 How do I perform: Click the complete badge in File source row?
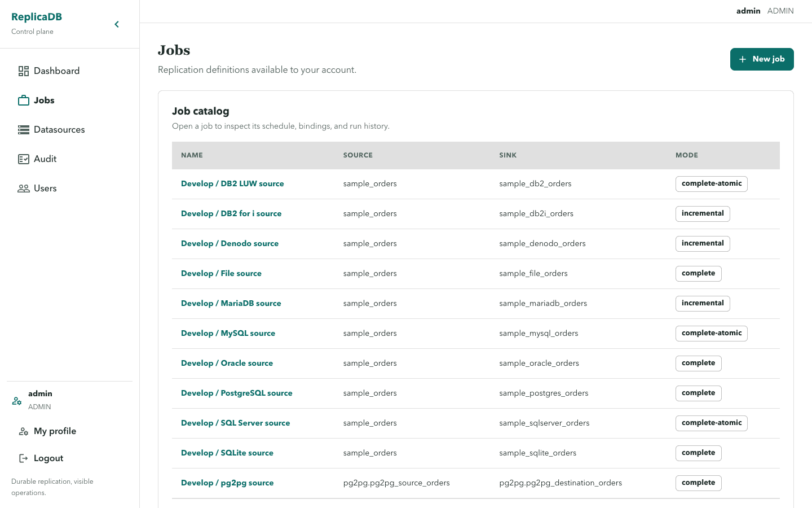tap(699, 274)
